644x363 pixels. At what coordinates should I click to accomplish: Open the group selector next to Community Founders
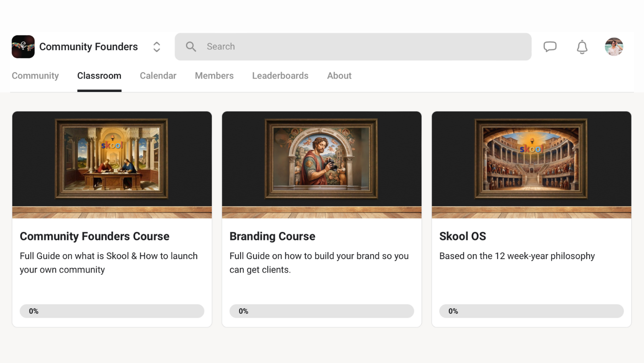pyautogui.click(x=156, y=46)
